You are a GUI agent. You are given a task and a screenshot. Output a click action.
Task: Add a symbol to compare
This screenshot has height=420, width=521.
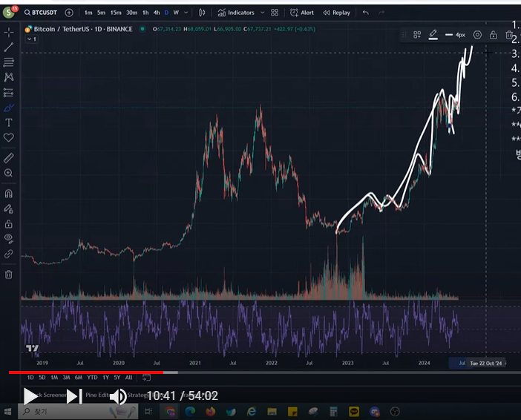coord(69,13)
